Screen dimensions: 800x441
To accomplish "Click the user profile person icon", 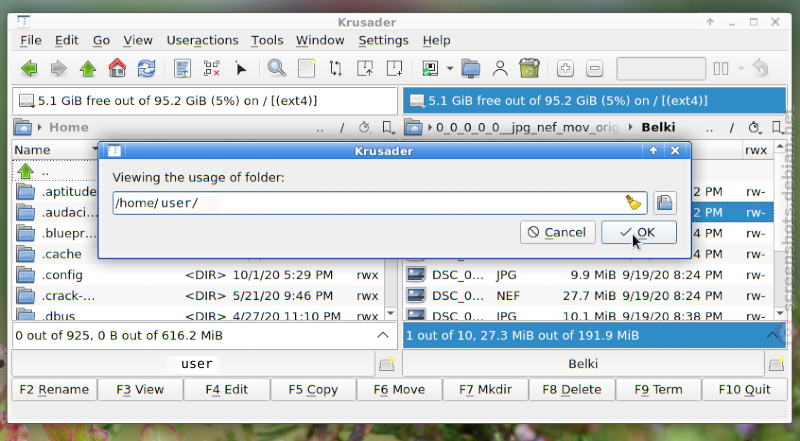I will pyautogui.click(x=500, y=68).
